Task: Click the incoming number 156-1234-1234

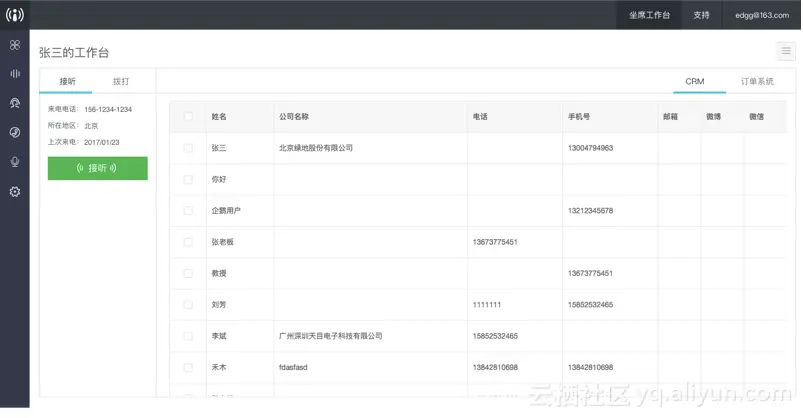Action: point(108,109)
